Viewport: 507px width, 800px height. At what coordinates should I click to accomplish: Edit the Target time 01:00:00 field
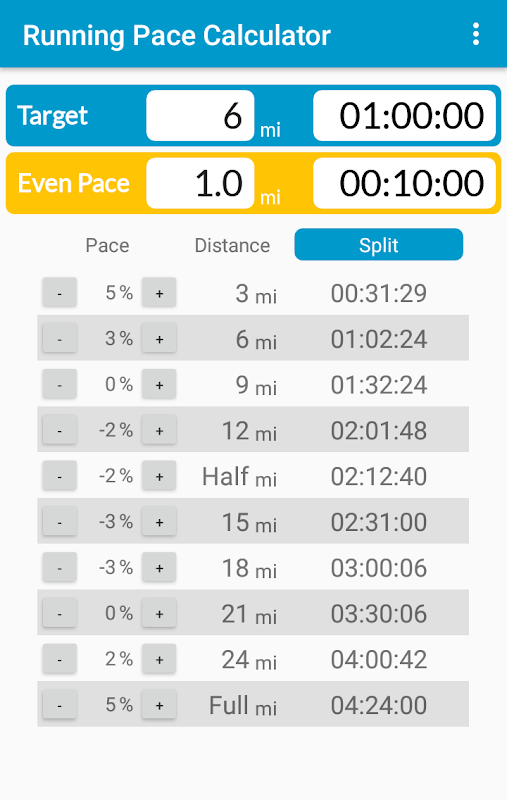coord(404,116)
